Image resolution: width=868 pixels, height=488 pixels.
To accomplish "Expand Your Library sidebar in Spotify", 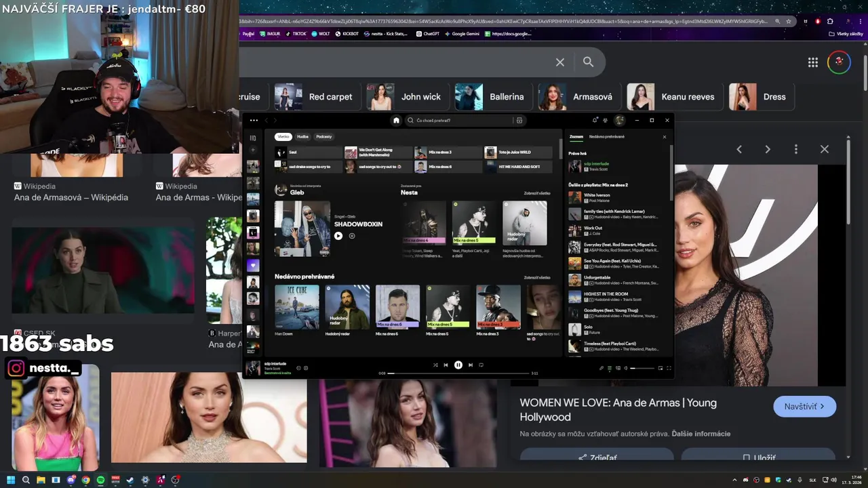I will 253,138.
